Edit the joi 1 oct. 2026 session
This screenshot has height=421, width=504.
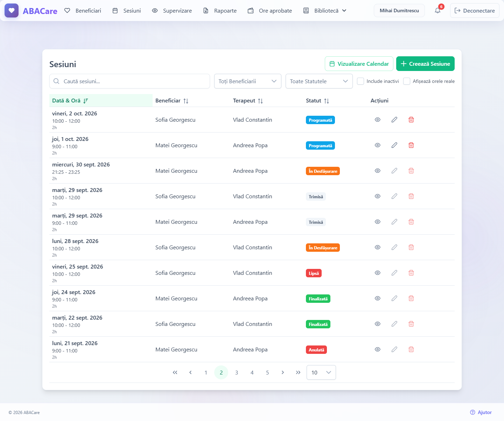point(394,145)
